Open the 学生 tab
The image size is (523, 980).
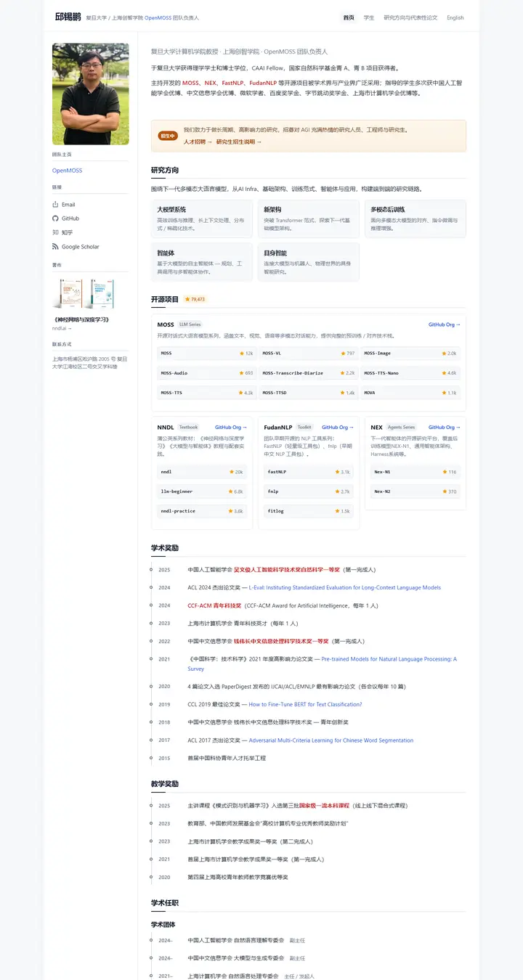click(369, 17)
